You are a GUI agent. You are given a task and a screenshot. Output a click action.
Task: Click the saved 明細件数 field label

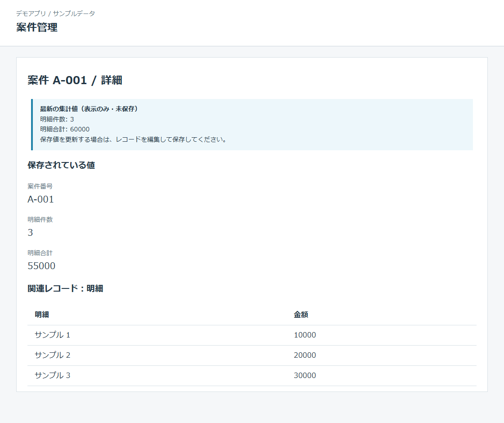pyautogui.click(x=40, y=220)
